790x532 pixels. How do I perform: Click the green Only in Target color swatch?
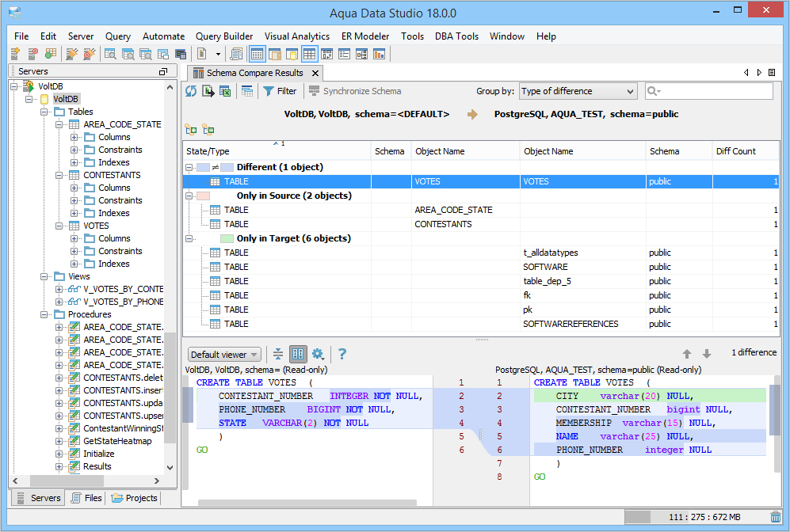[x=227, y=238]
